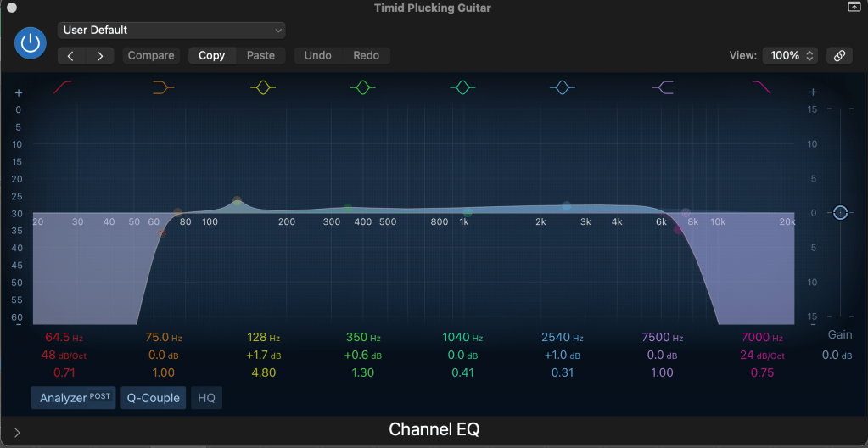The width and height of the screenshot is (868, 448).
Task: Enable HQ mode
Action: (x=206, y=398)
